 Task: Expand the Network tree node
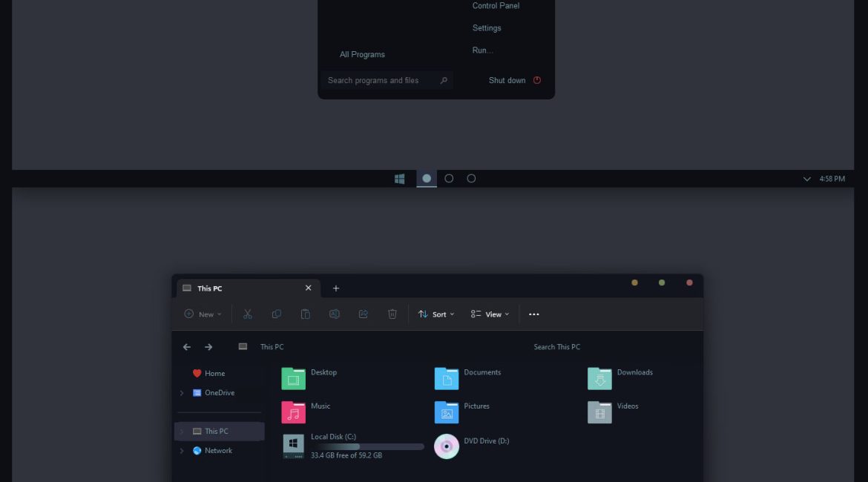182,451
